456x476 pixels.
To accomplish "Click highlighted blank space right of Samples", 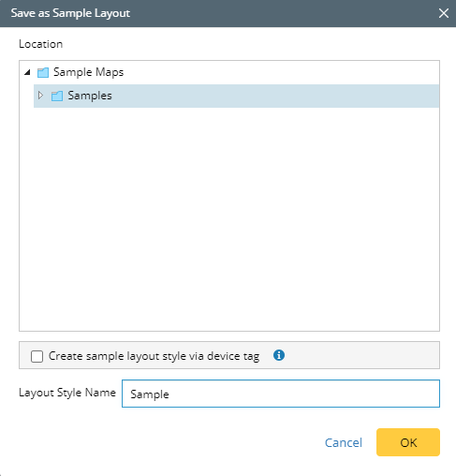I will pos(274,96).
